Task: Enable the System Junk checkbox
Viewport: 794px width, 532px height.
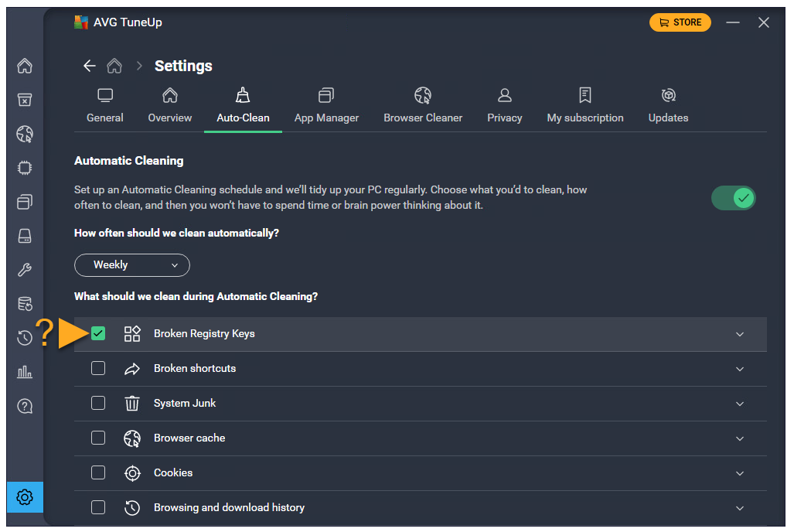Action: [98, 403]
